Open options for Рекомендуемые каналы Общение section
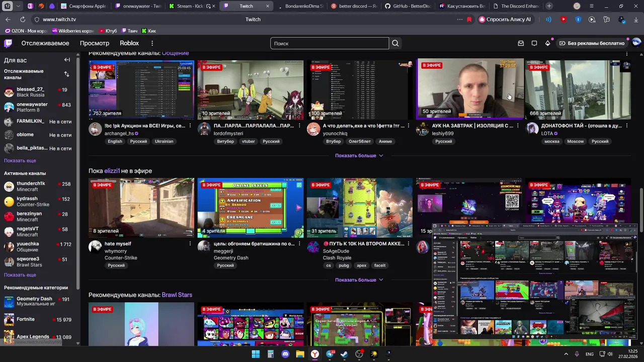 (627, 53)
